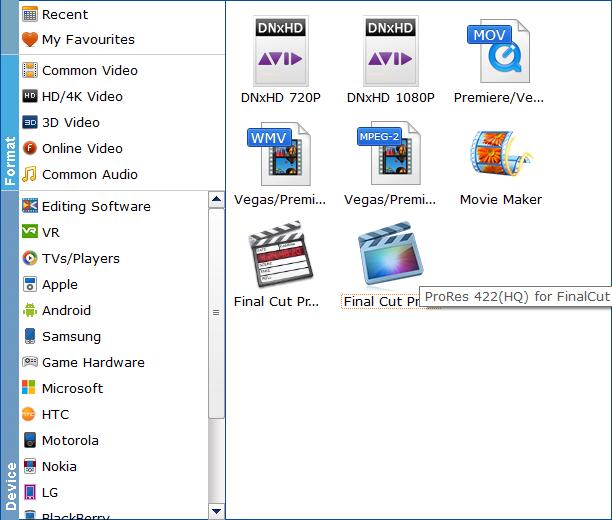Choose the DNxHD 1080P format icon
Image resolution: width=612 pixels, height=520 pixels.
[391, 51]
